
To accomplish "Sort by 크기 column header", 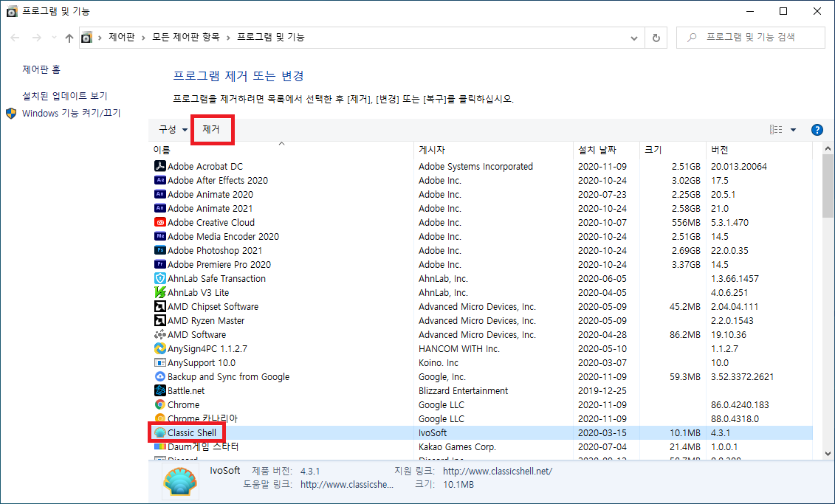I will pyautogui.click(x=673, y=150).
